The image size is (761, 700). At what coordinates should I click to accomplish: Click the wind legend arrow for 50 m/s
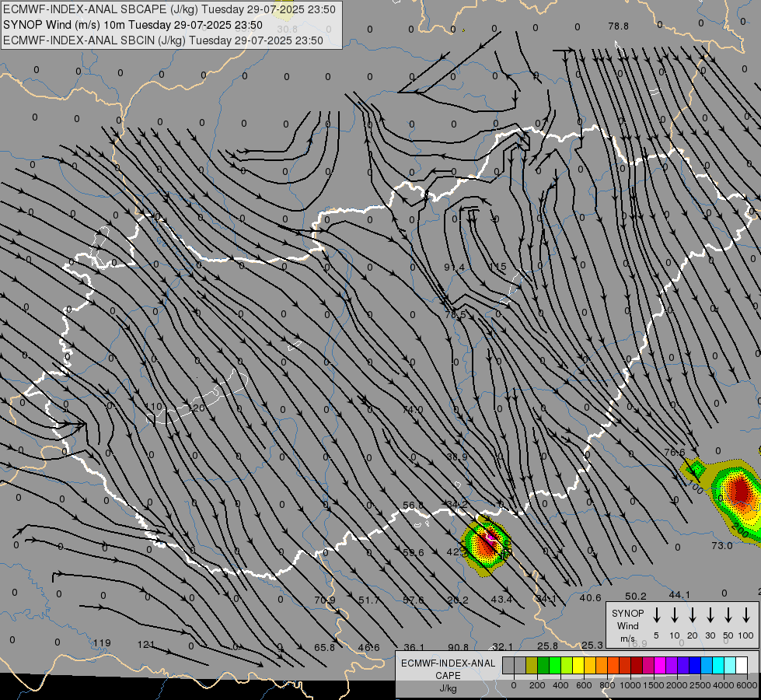click(728, 615)
